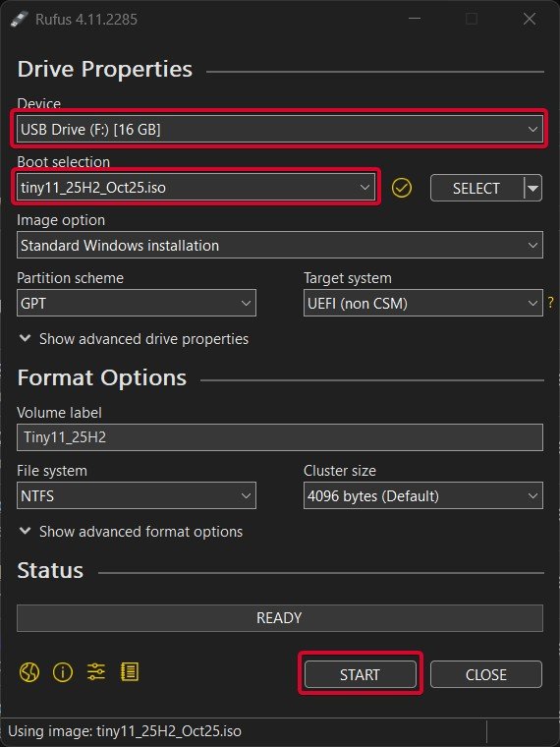Click the Rufus app icon in title bar
The image size is (560, 747).
(18, 20)
